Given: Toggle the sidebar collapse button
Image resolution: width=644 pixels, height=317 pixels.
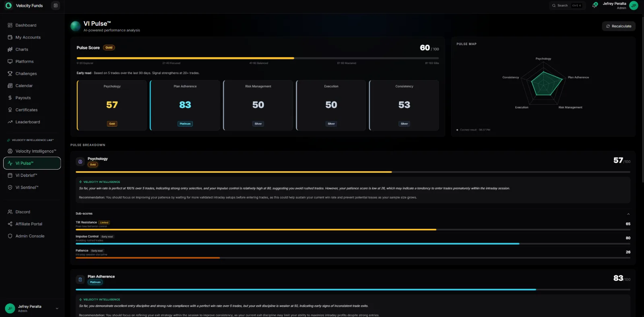Looking at the screenshot, I should point(56,6).
